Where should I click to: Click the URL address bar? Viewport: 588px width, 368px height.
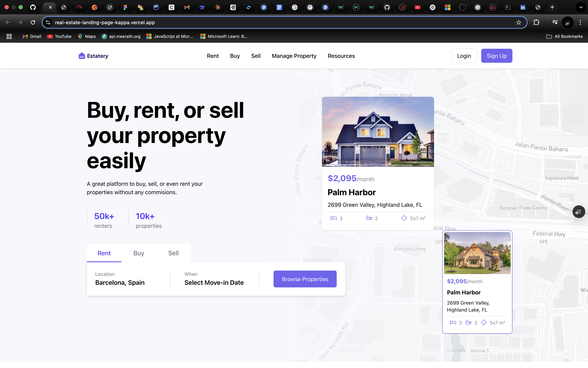(284, 22)
